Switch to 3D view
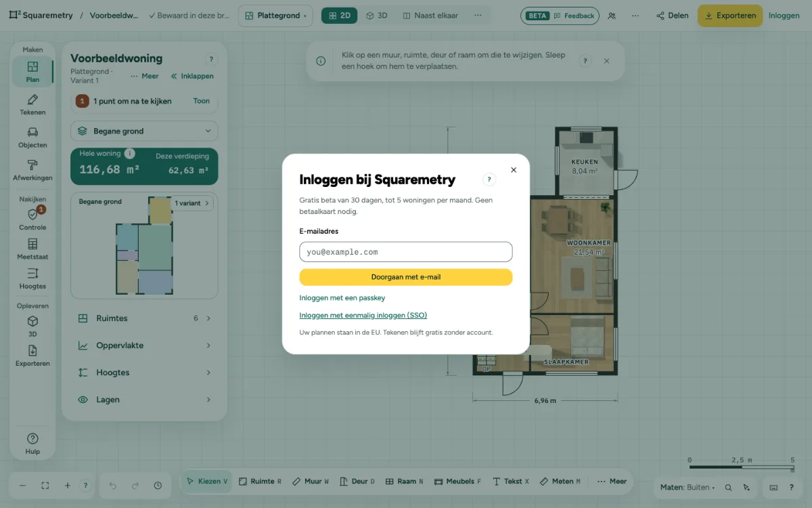 coord(377,16)
